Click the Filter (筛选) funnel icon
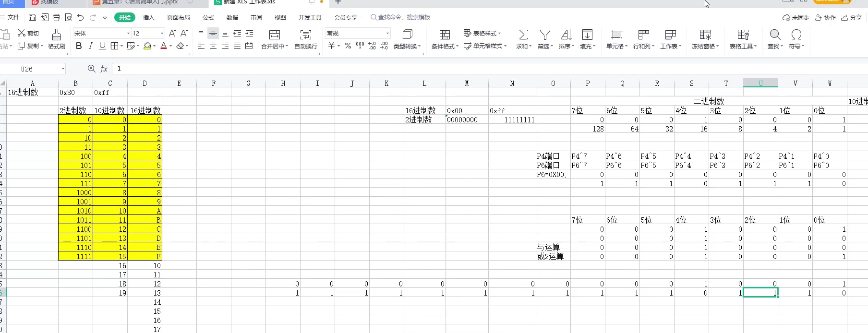868x333 pixels. click(x=545, y=35)
